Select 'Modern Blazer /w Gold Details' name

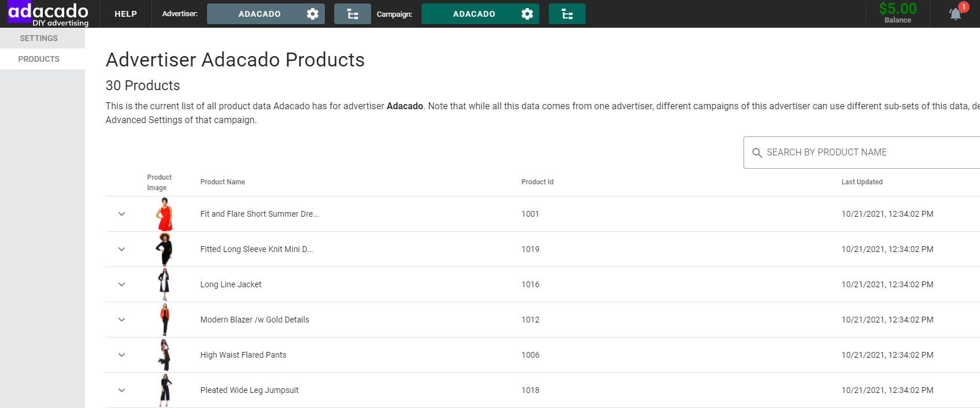click(254, 320)
